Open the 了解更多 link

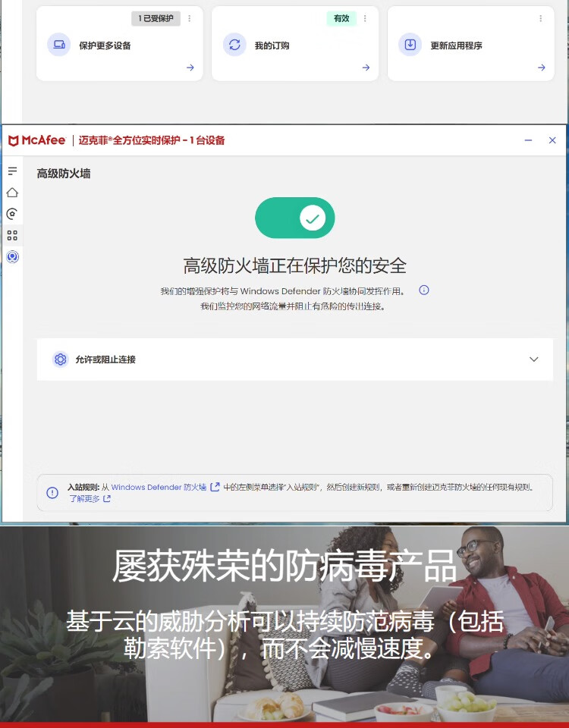(x=84, y=499)
